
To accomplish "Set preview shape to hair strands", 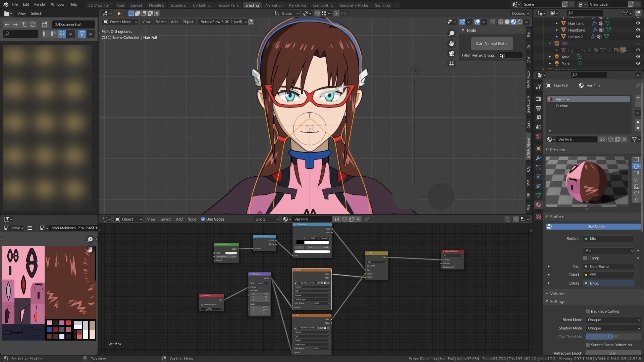I will (x=636, y=180).
